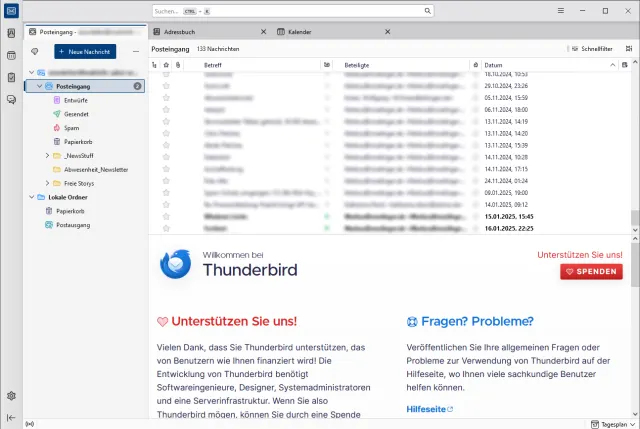Click the get messages icon beside Neue Nachricht

pos(35,51)
